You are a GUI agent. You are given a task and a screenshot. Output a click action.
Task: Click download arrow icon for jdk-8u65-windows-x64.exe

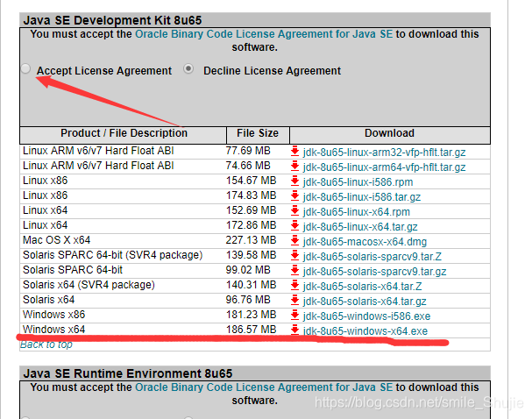(294, 330)
